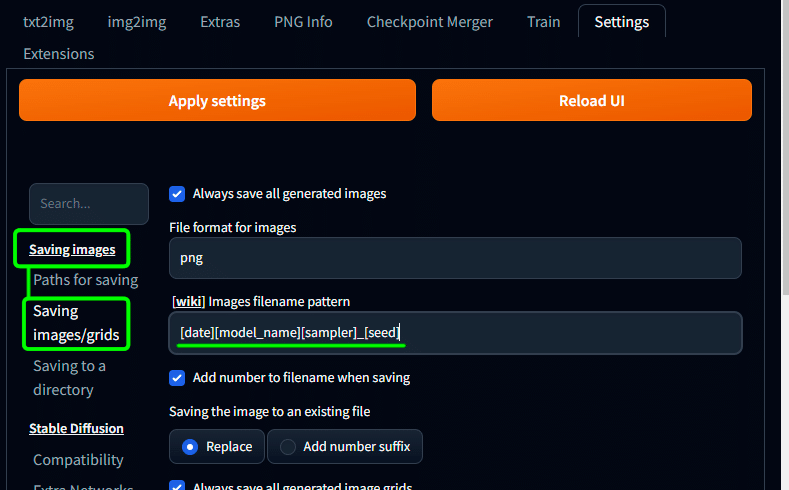789x490 pixels.
Task: Open Paths for saving settings section
Action: point(85,280)
